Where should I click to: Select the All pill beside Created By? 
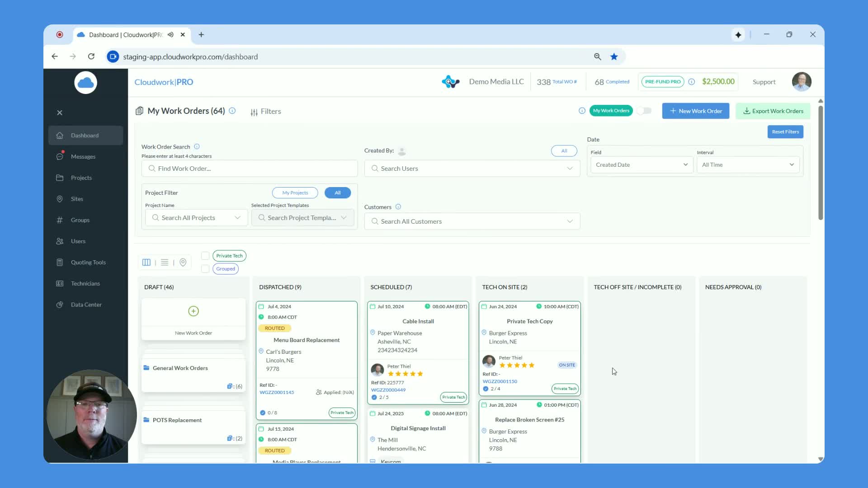[564, 151]
